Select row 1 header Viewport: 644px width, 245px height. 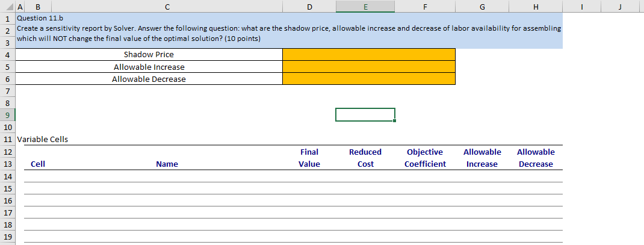point(7,18)
